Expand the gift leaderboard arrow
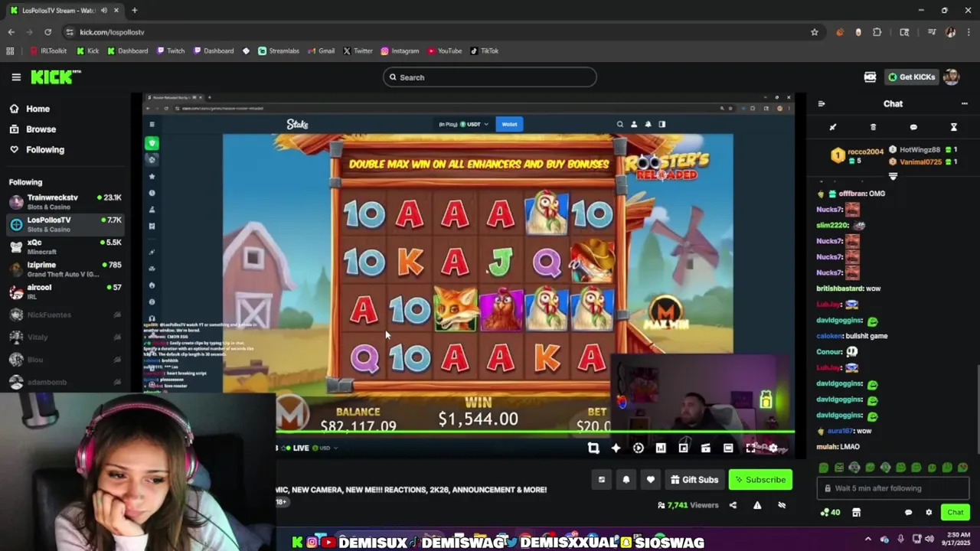This screenshot has width=980, height=551. pos(893,176)
